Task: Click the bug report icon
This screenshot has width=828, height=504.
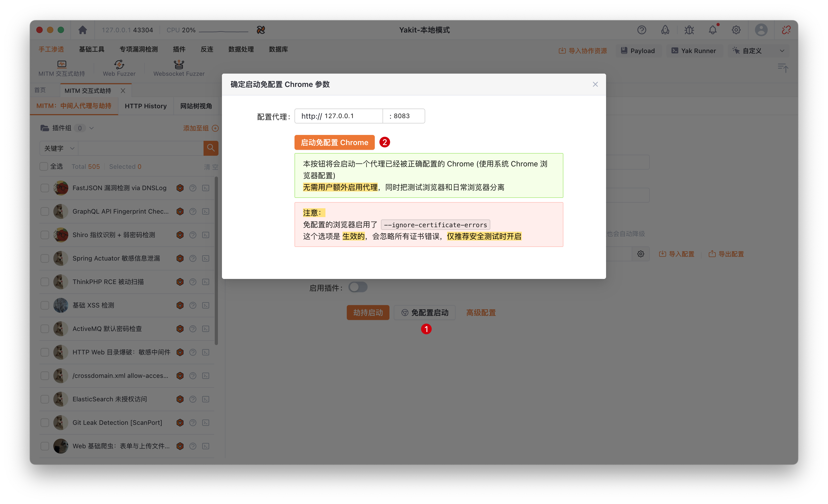Action: (689, 30)
